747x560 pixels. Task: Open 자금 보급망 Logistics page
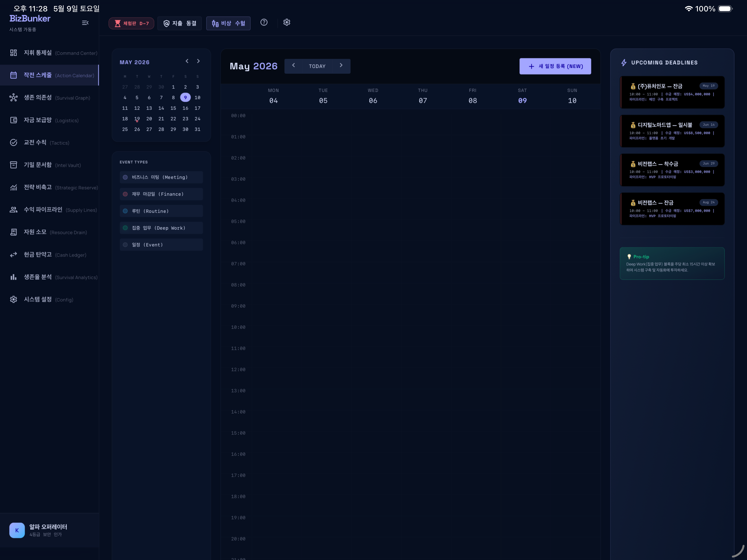(50, 120)
